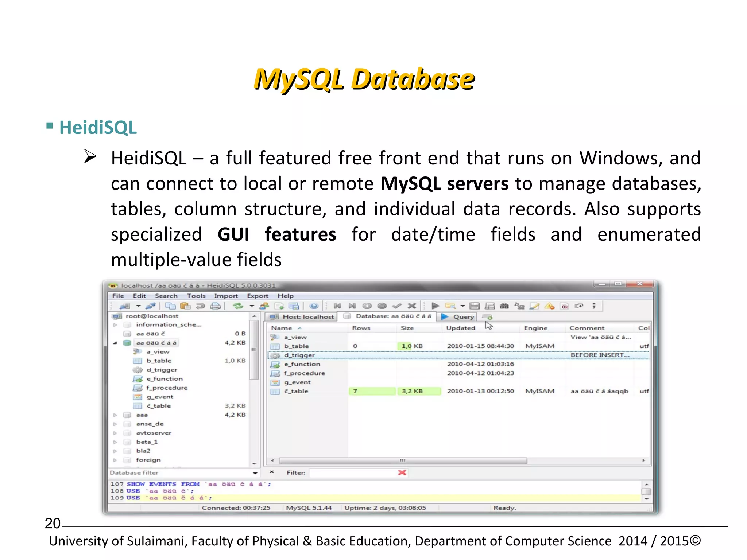Click the Connect to server toolbar icon
This screenshot has height=560, width=747.
tap(125, 306)
